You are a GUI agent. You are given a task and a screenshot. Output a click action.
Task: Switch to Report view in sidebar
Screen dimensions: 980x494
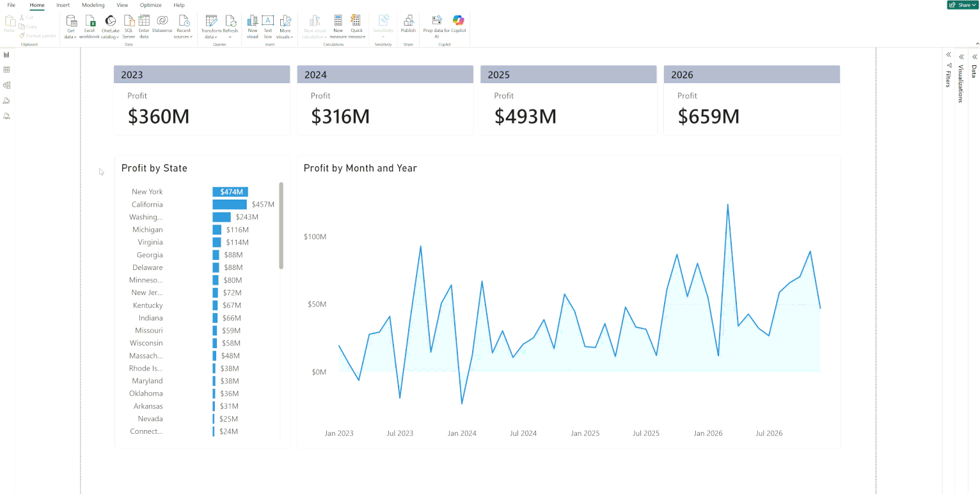[x=6, y=54]
